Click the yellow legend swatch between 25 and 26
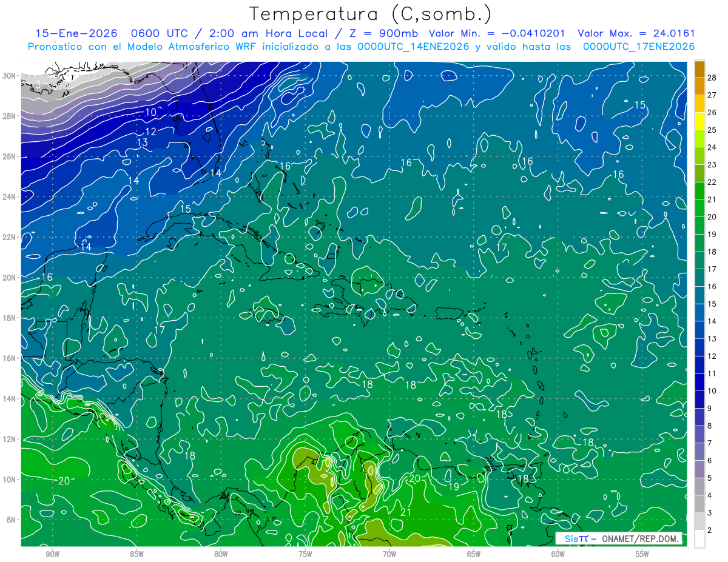The image size is (728, 562). pos(700,121)
